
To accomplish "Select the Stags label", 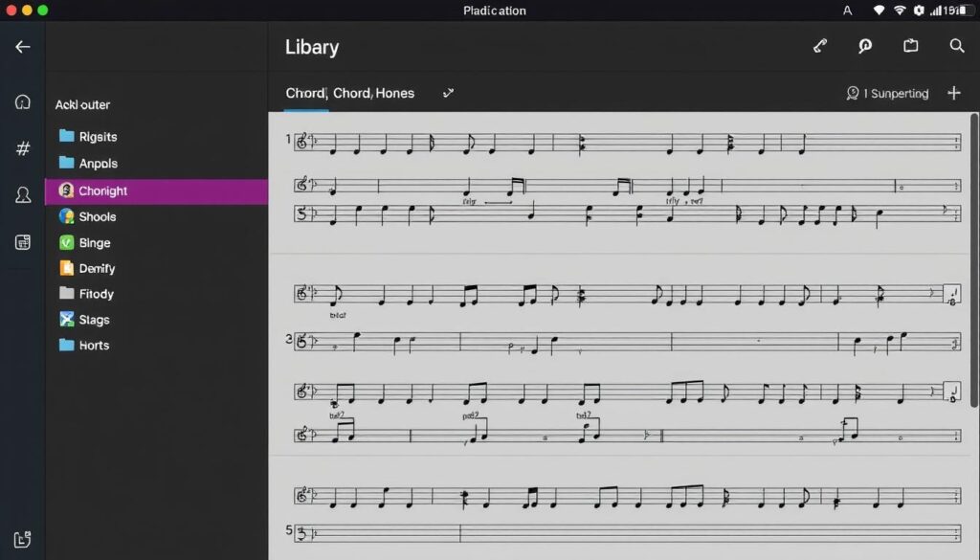I will [95, 320].
